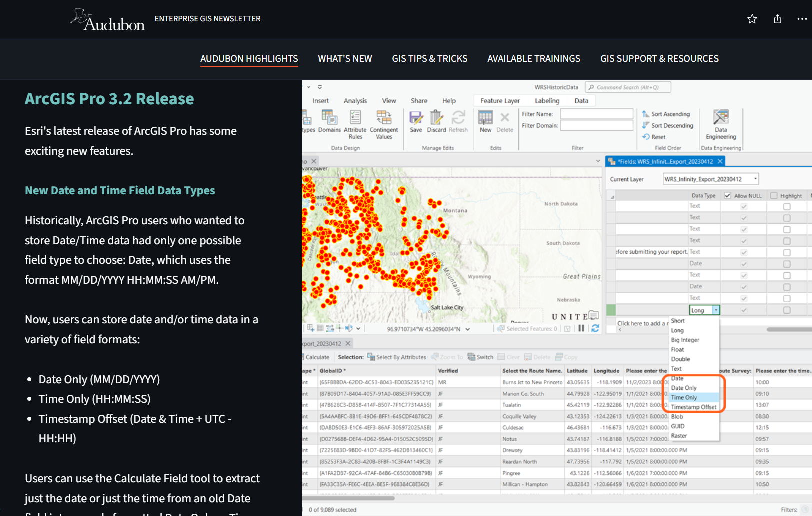Click the Command Search box
This screenshot has height=516, width=812.
pos(628,87)
